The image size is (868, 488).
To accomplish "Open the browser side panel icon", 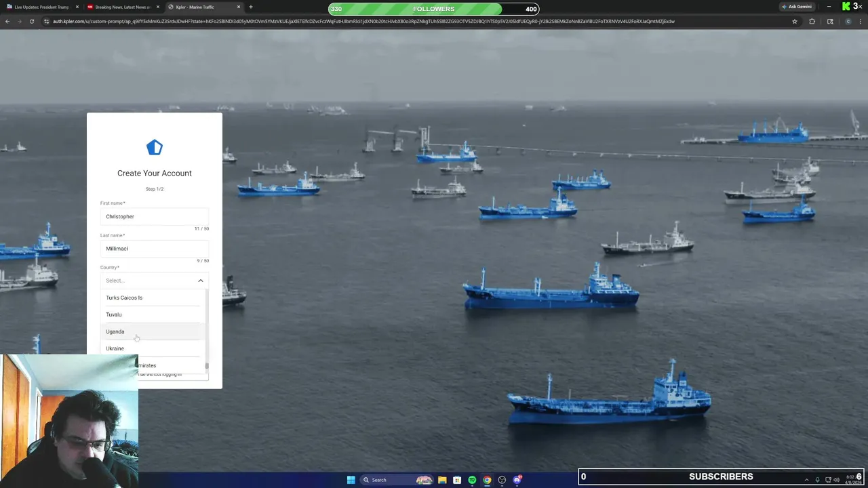I will pyautogui.click(x=830, y=21).
